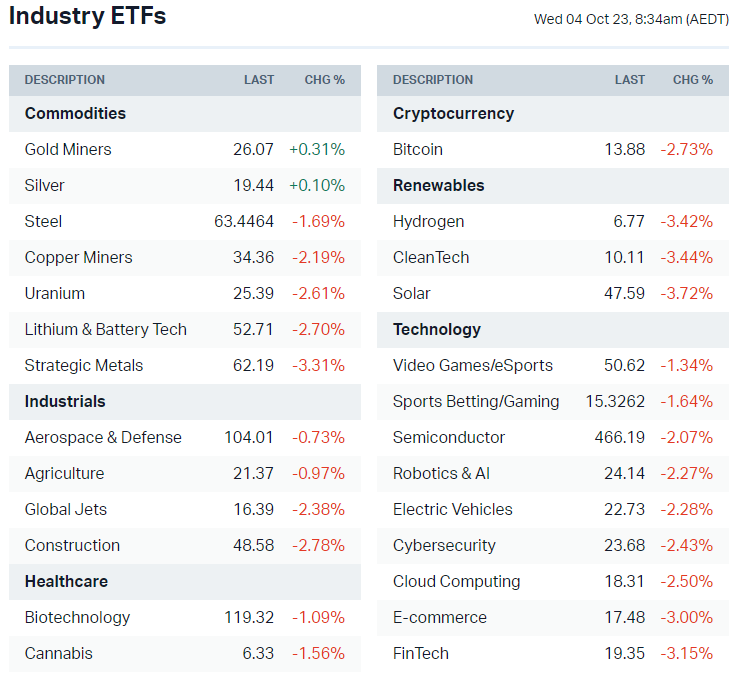Open the Silver ETF row
Screen dimensions: 738x677
pyautogui.click(x=45, y=185)
